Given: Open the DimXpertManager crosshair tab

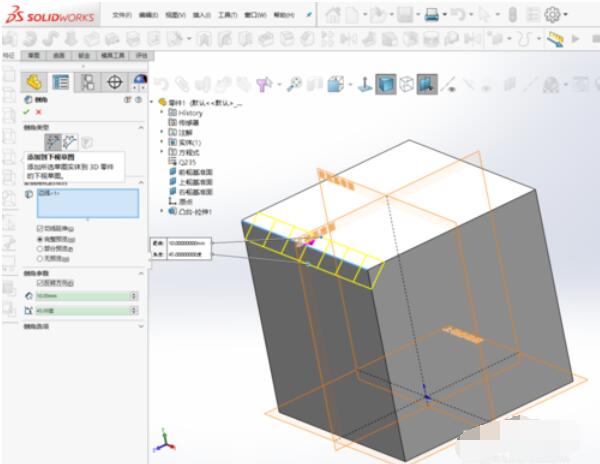Looking at the screenshot, I should tap(115, 82).
